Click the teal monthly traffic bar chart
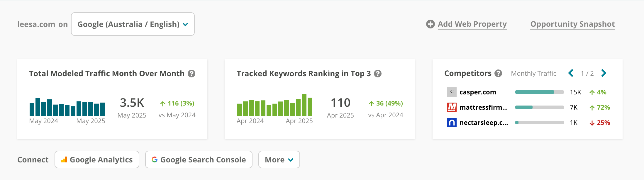Screen dimensions: 644x180 pyautogui.click(x=67, y=107)
